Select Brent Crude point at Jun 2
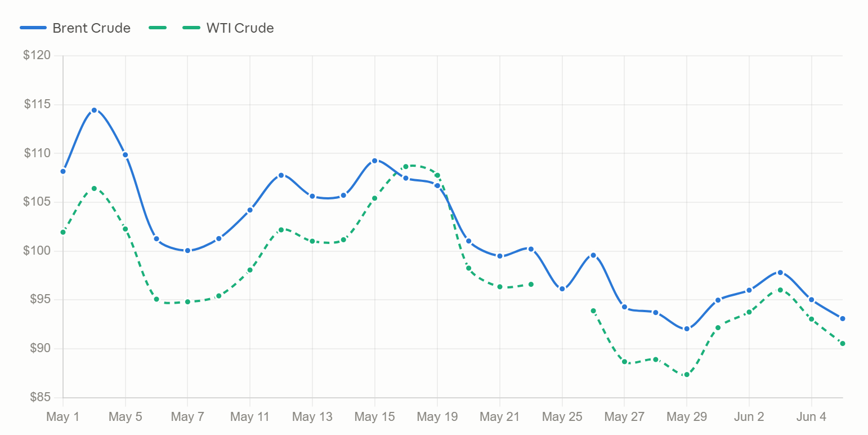 (x=749, y=290)
